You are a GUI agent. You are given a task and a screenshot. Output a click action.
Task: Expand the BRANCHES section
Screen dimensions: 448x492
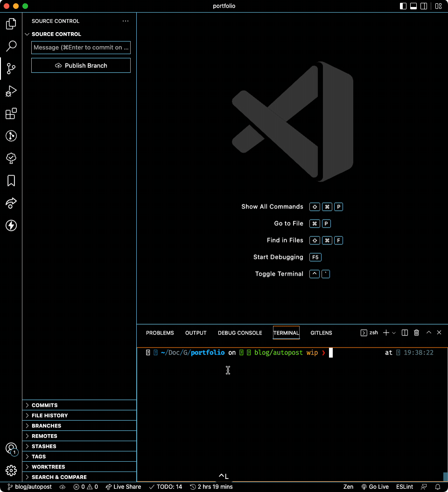47,425
